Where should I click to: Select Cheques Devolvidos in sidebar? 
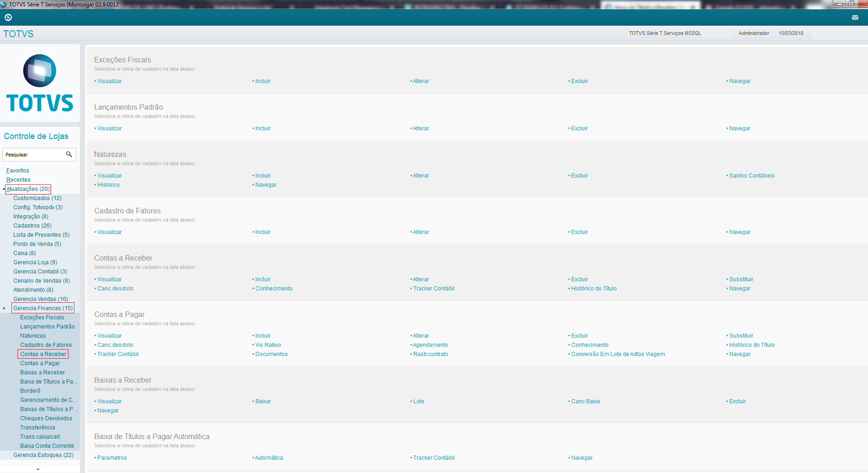pyautogui.click(x=46, y=418)
